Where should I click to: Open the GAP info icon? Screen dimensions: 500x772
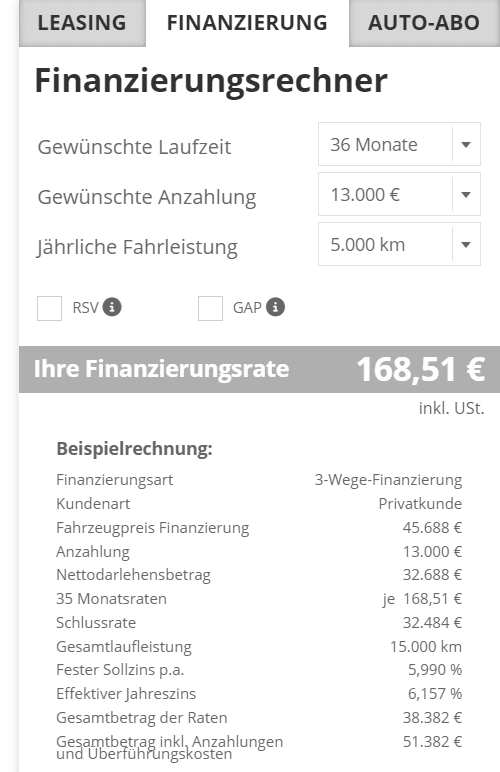pos(275,307)
